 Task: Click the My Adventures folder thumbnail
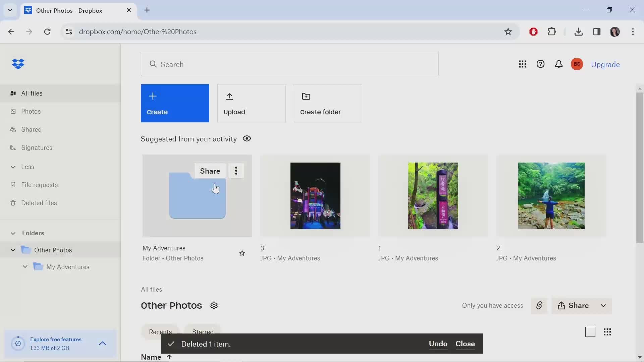[197, 196]
